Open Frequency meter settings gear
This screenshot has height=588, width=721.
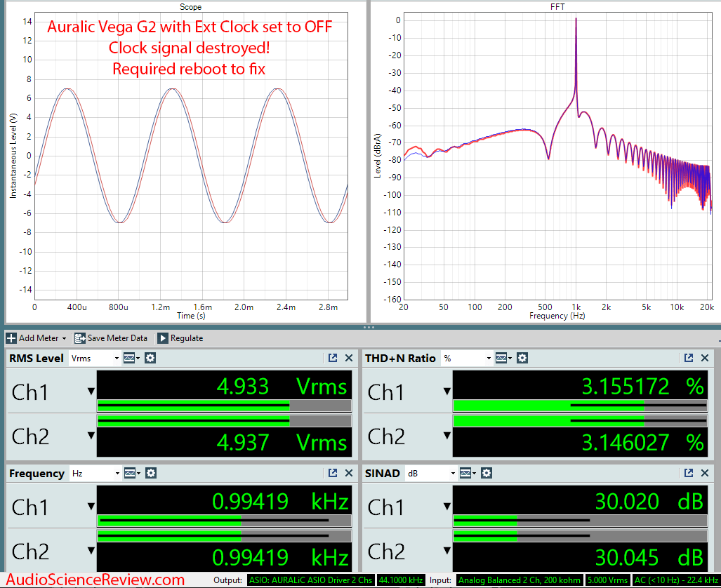(151, 473)
